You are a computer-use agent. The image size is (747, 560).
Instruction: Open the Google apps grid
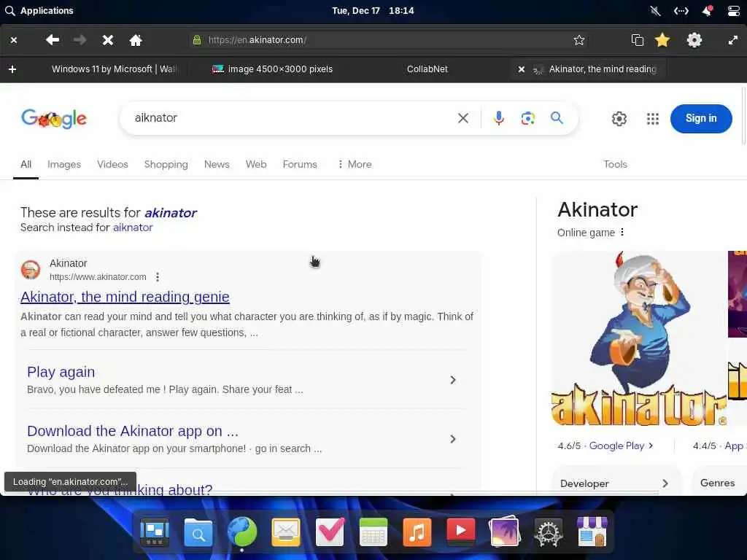(653, 119)
